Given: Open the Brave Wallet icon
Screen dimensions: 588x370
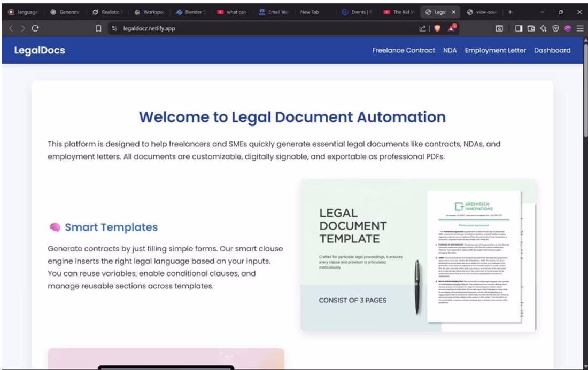Looking at the screenshot, I should [531, 28].
